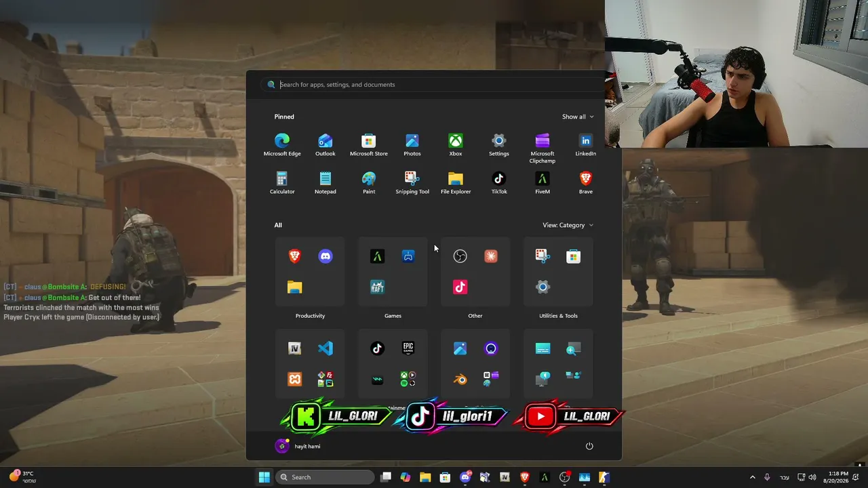Screen dimensions: 868x488
Task: Open the orange starburst app in Other
Action: tap(491, 256)
